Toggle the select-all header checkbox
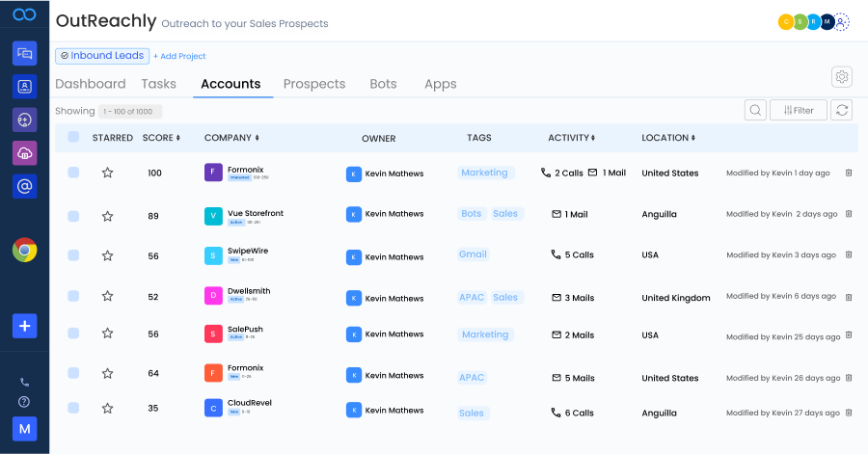 pyautogui.click(x=73, y=138)
